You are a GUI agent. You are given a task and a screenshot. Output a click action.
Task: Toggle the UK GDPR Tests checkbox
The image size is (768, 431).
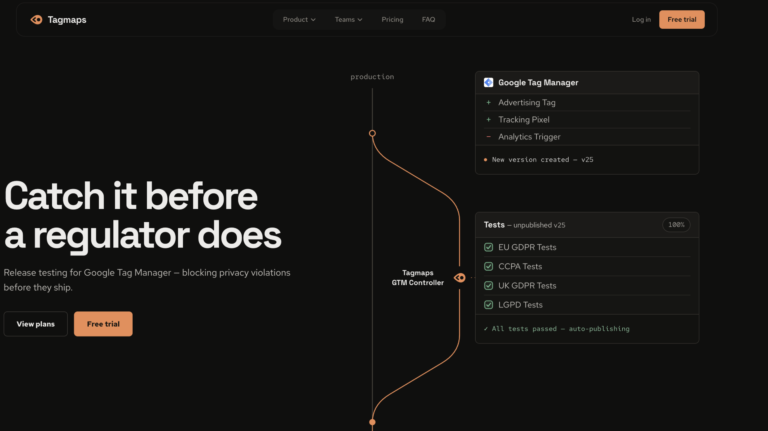488,286
